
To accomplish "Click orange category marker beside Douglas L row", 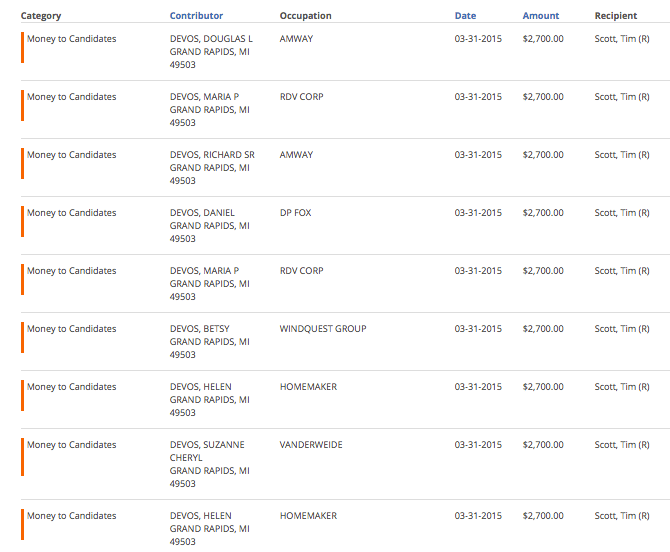I will pyautogui.click(x=22, y=48).
